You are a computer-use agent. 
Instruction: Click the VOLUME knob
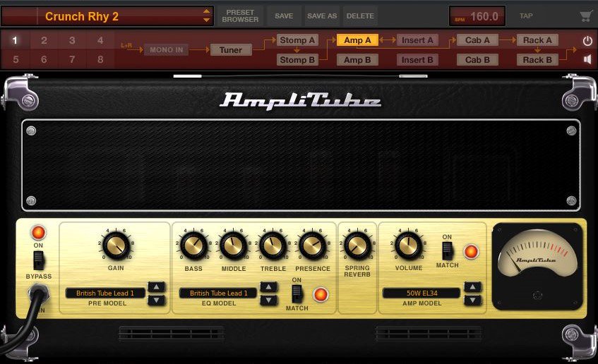(409, 245)
